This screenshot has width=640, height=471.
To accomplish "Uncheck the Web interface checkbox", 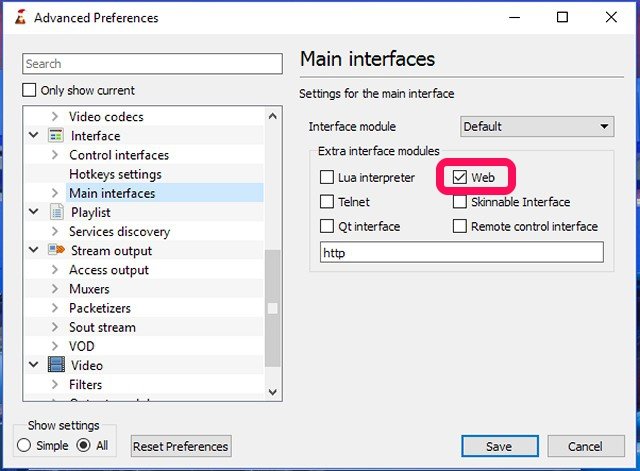I will [x=460, y=177].
